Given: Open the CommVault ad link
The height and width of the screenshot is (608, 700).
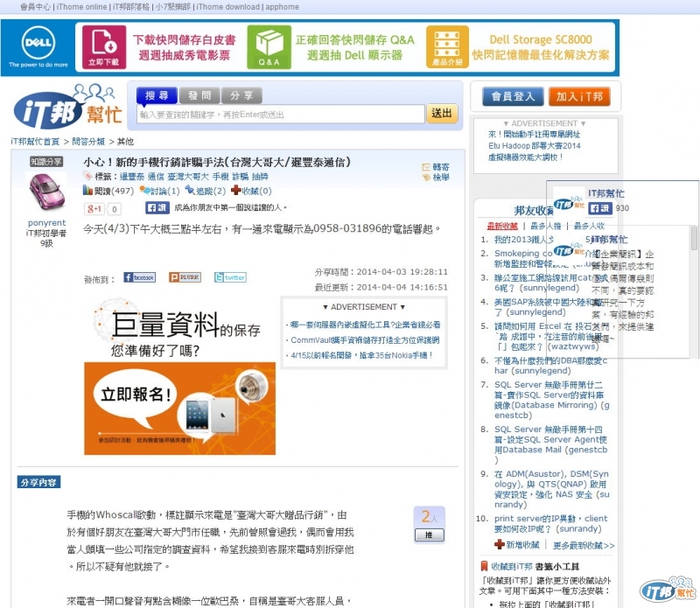Looking at the screenshot, I should [x=365, y=340].
